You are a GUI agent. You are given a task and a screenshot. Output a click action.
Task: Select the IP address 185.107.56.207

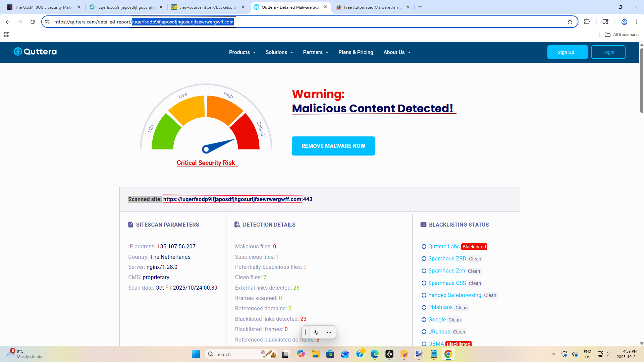pyautogui.click(x=176, y=247)
